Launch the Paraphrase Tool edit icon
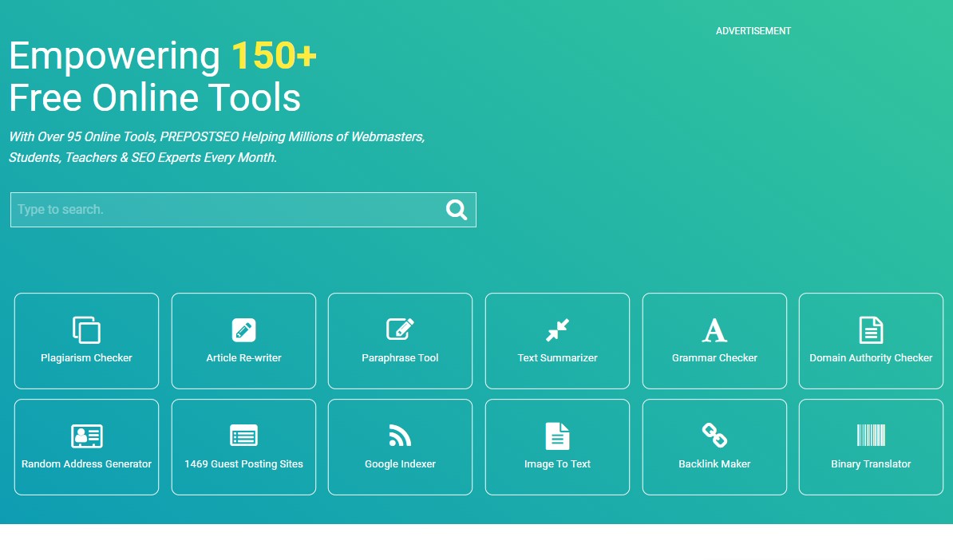Image resolution: width=953 pixels, height=560 pixels. coord(400,329)
